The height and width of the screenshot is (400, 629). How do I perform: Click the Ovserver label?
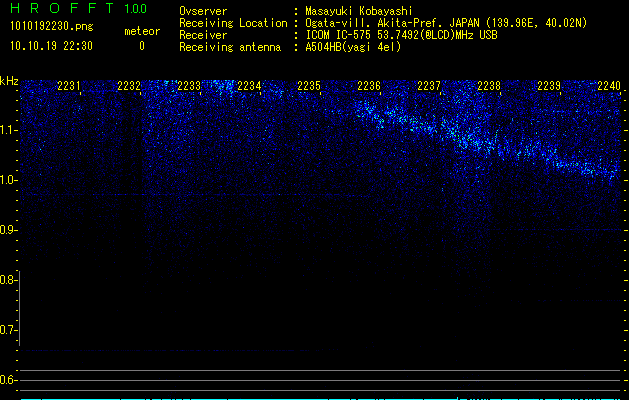(x=203, y=11)
